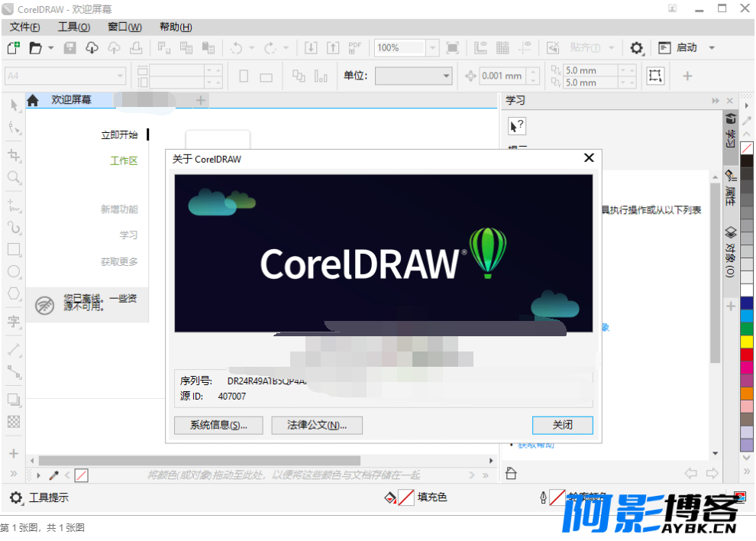
Task: Click the hints pointer icon in the Learn docker
Action: [517, 126]
